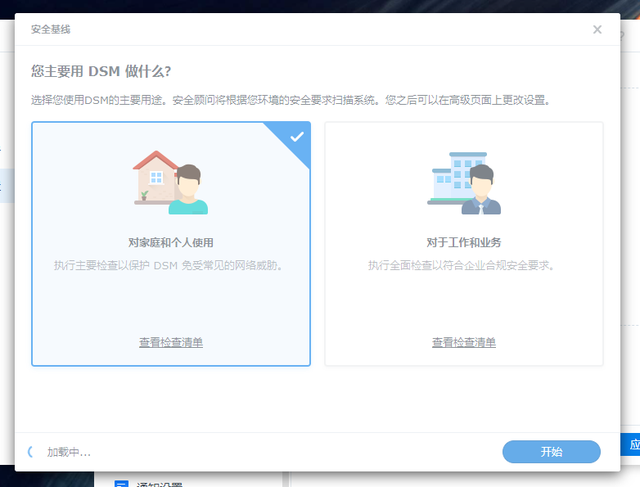Open checklist link under home and personal use
This screenshot has height=487, width=640.
click(x=171, y=342)
